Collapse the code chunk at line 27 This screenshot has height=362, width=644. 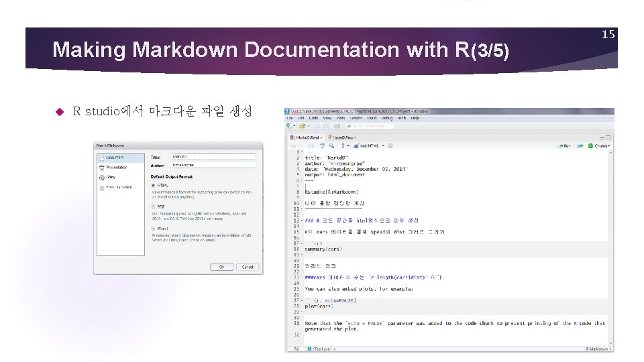[302, 300]
